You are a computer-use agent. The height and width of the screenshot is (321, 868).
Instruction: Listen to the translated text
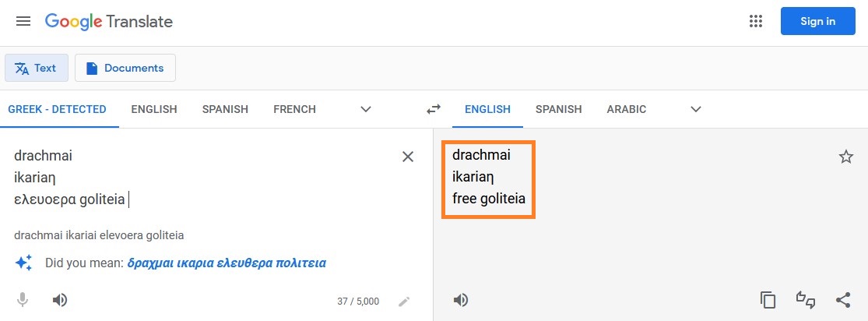pyautogui.click(x=461, y=300)
